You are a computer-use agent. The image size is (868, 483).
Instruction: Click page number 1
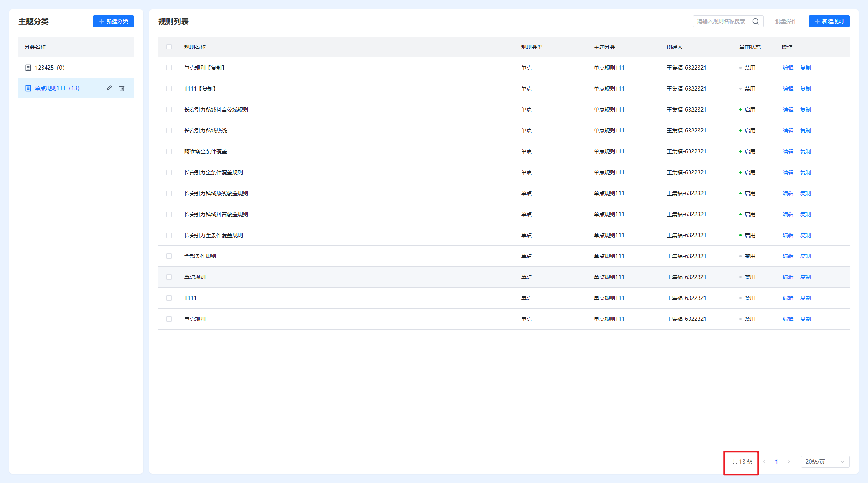[x=776, y=462]
